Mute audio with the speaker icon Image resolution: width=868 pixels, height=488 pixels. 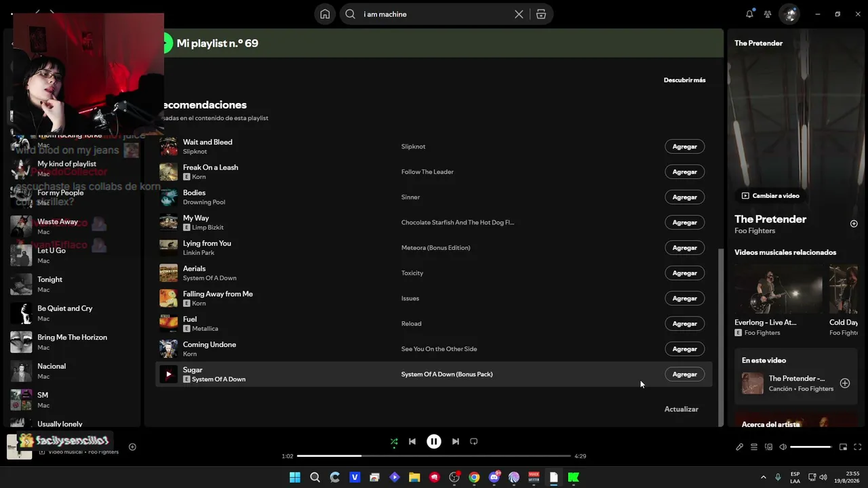pyautogui.click(x=783, y=447)
